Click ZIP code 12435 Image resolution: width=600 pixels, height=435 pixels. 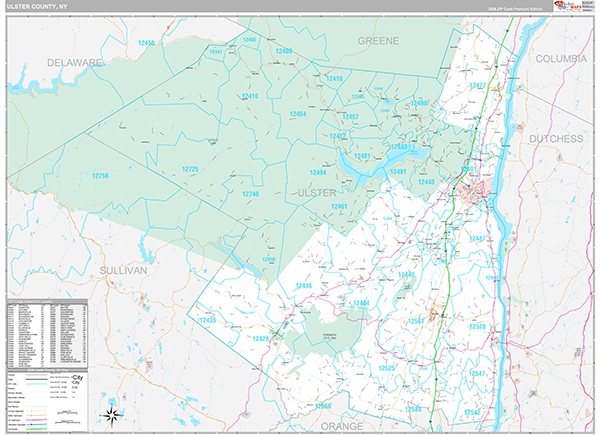(207, 320)
